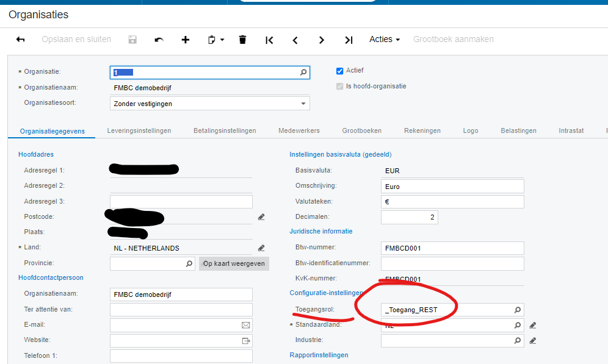The height and width of the screenshot is (364, 608).
Task: Click pencil icon next to Industrie
Action: (x=533, y=341)
